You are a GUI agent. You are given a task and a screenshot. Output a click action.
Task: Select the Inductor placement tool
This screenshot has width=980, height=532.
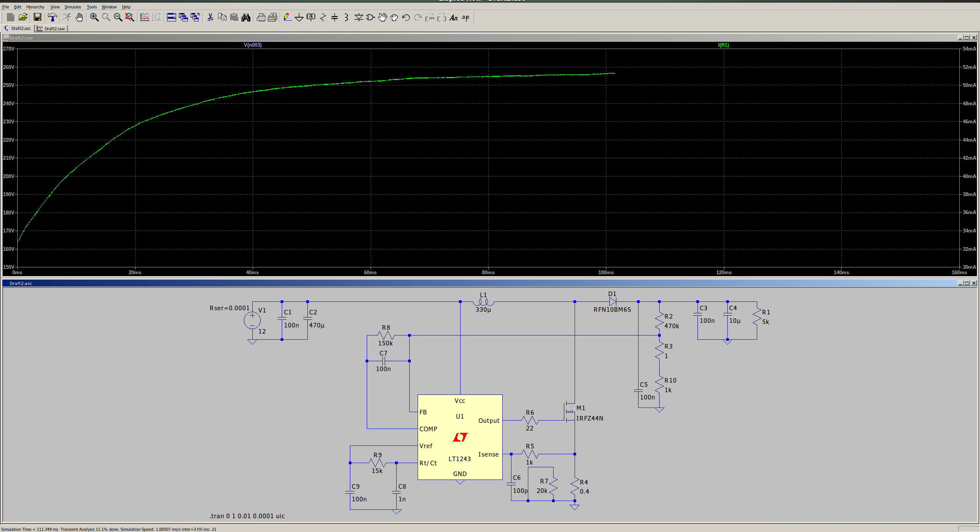click(x=346, y=17)
